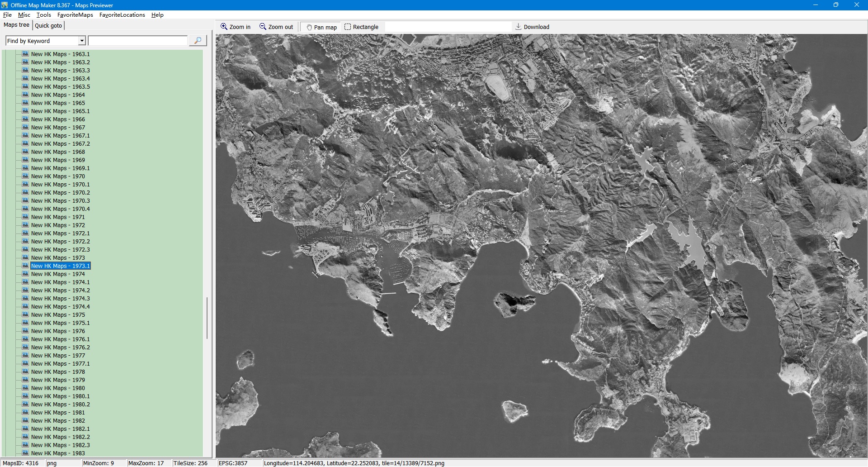Click the Zoom in magnifier icon
This screenshot has height=467, width=868.
point(224,27)
